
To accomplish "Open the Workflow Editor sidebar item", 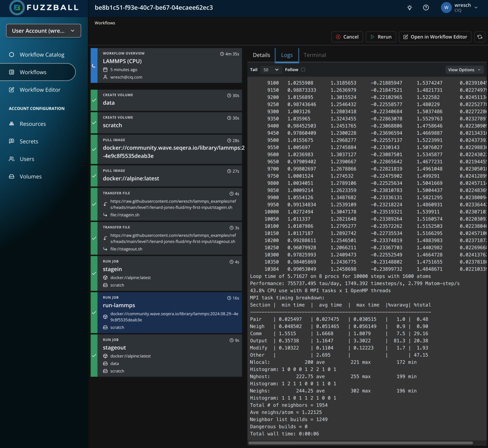I will pos(41,90).
